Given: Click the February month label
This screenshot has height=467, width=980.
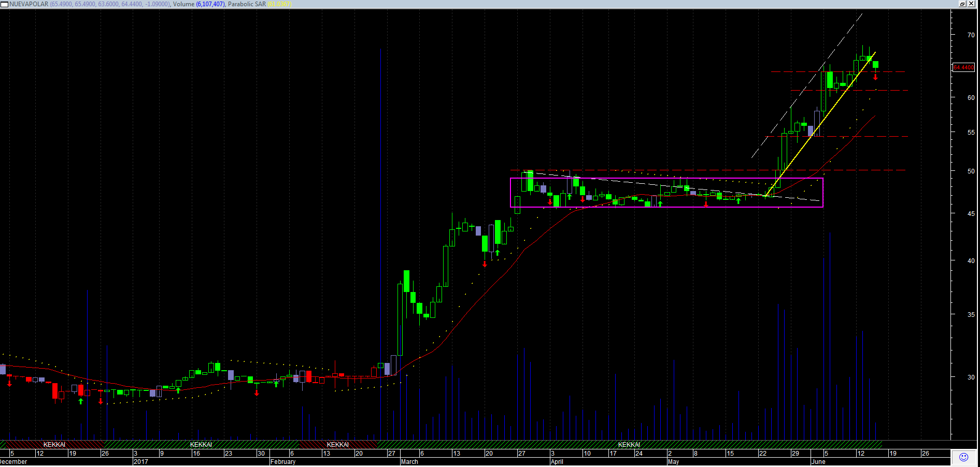Looking at the screenshot, I should pos(283,462).
